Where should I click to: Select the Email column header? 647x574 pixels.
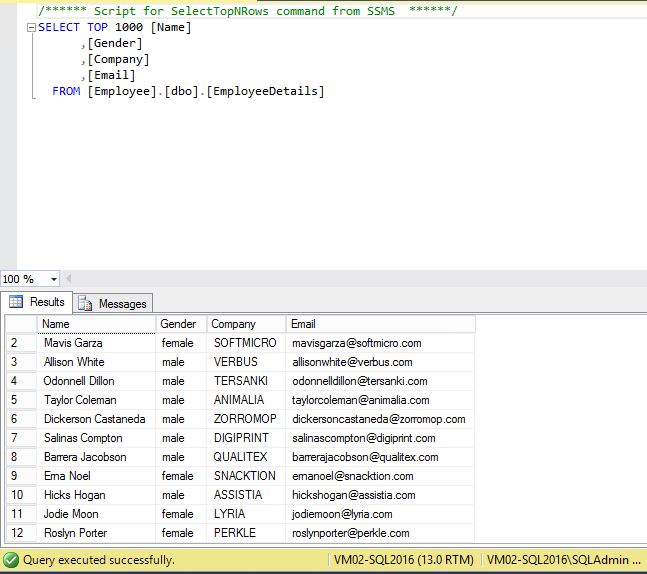pyautogui.click(x=380, y=324)
